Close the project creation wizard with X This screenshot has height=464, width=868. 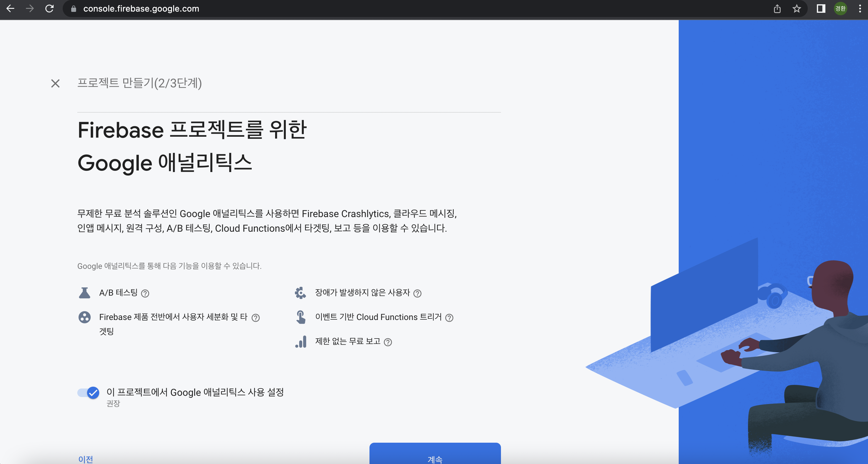55,83
